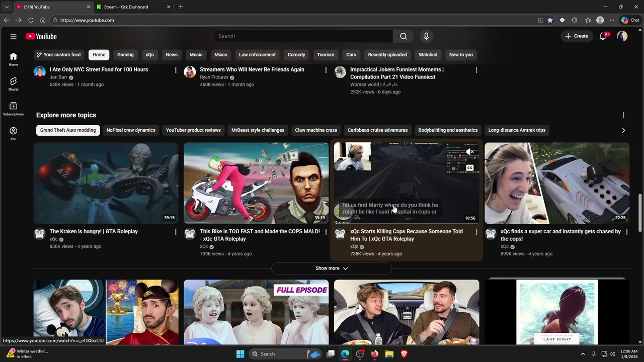Open 'This Bike is TOO FAST' title link
The height and width of the screenshot is (362, 644).
260,235
